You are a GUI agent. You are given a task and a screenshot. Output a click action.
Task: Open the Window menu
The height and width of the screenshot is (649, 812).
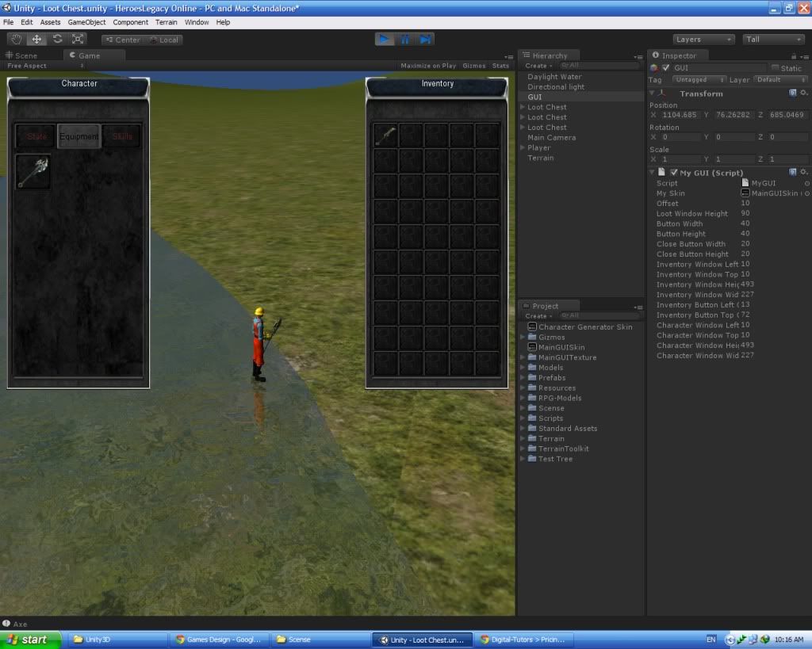(x=197, y=22)
